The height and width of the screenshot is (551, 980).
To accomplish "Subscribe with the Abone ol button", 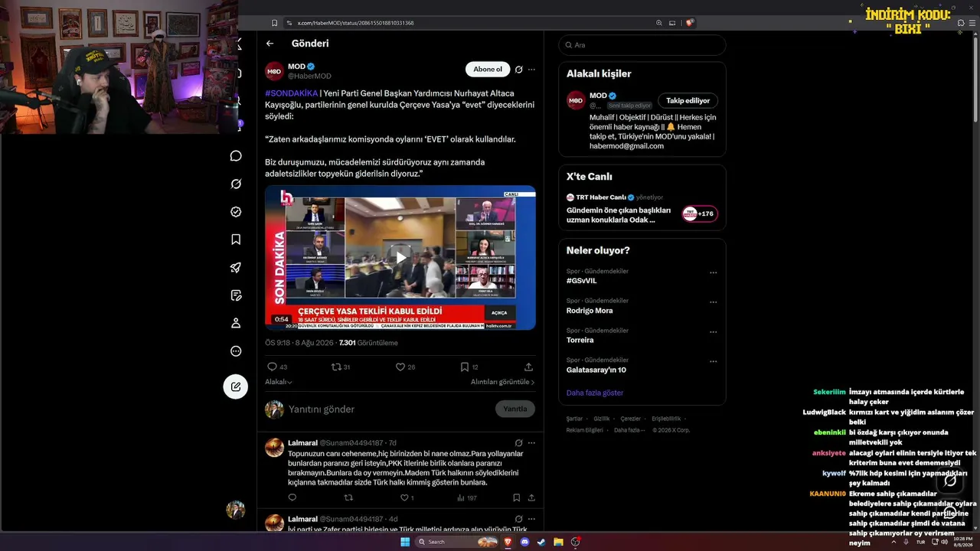I will tap(488, 70).
